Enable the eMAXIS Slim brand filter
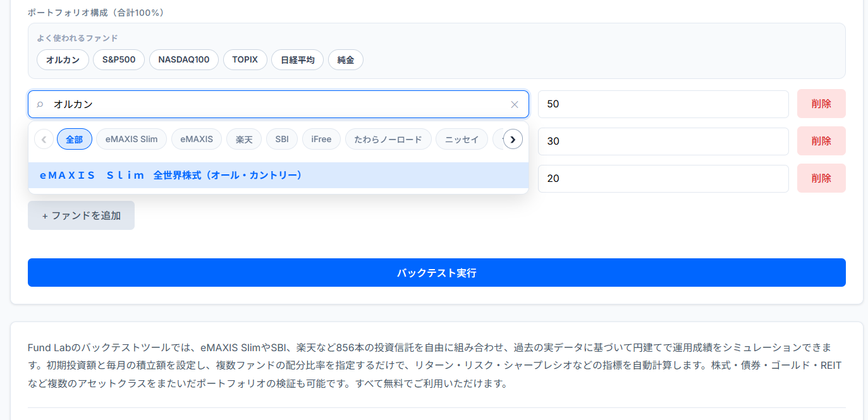 pos(131,139)
